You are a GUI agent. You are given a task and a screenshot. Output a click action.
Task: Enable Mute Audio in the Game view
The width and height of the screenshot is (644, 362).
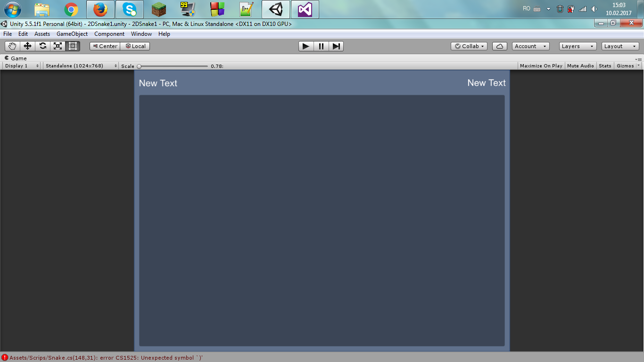click(x=580, y=66)
